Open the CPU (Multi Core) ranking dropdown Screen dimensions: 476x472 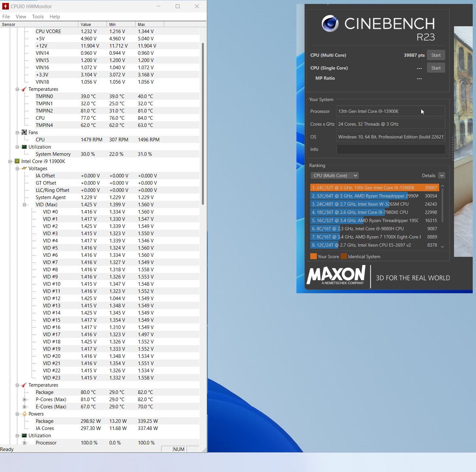pos(335,175)
